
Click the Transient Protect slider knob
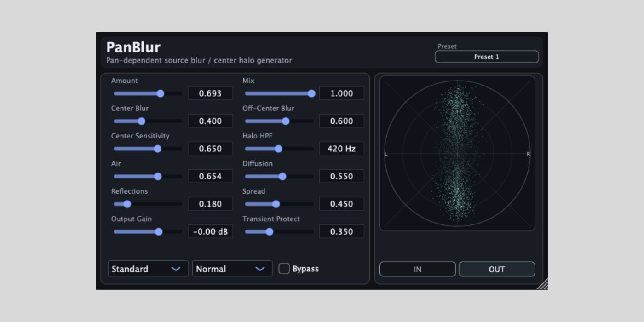(x=270, y=231)
